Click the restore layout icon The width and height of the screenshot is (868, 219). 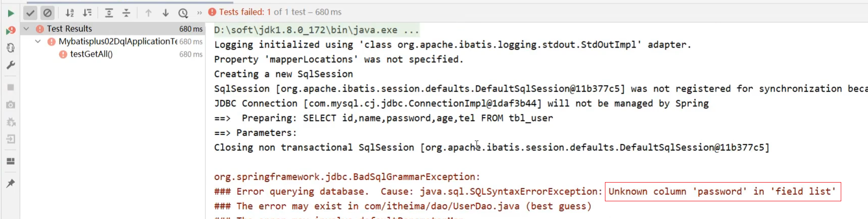(x=11, y=161)
